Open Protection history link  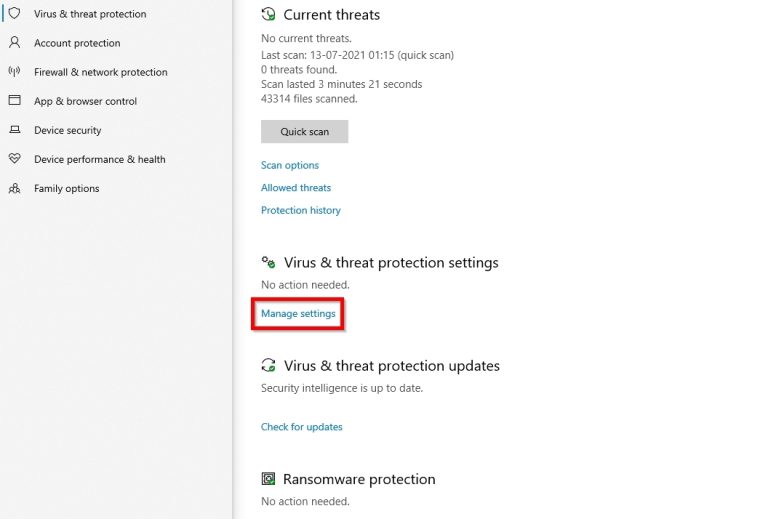click(x=301, y=211)
